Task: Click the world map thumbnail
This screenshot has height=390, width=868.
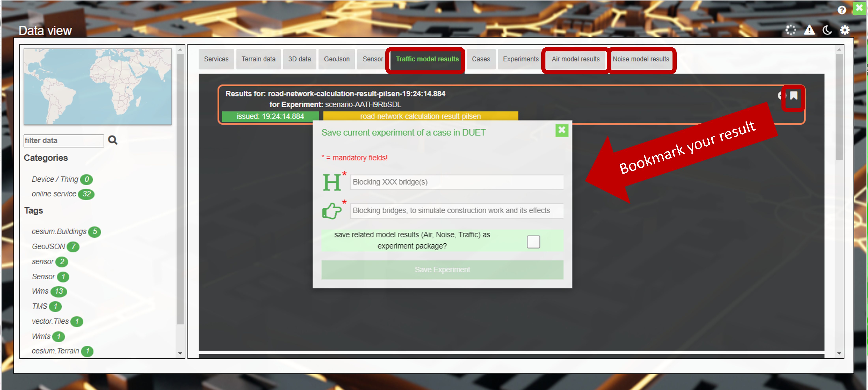Action: (98, 87)
